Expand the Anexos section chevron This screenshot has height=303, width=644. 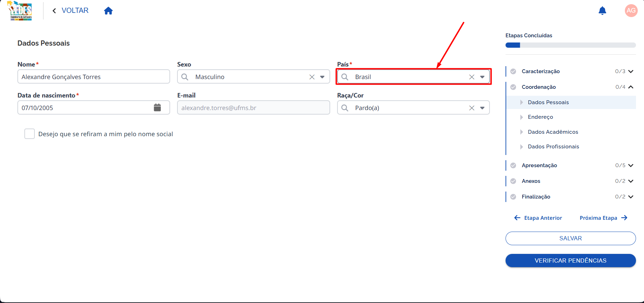(x=631, y=181)
